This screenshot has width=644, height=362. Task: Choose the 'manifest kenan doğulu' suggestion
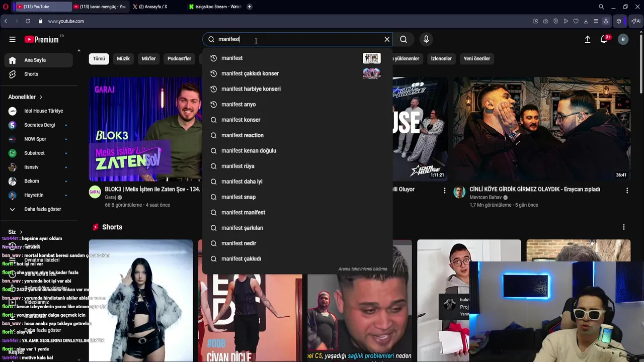pos(297,151)
